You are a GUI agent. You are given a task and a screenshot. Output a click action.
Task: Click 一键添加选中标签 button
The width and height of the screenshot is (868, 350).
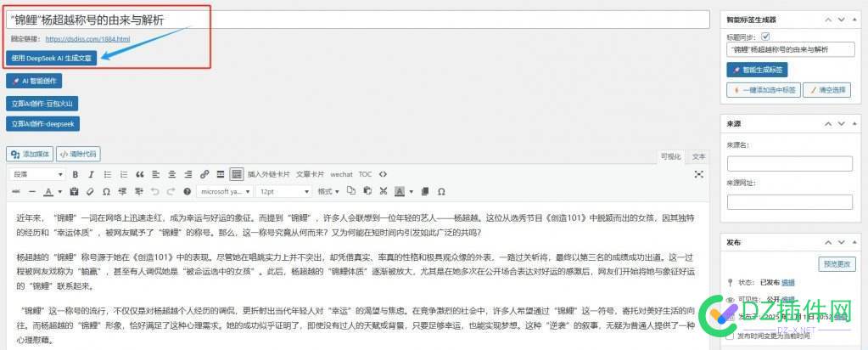click(764, 90)
